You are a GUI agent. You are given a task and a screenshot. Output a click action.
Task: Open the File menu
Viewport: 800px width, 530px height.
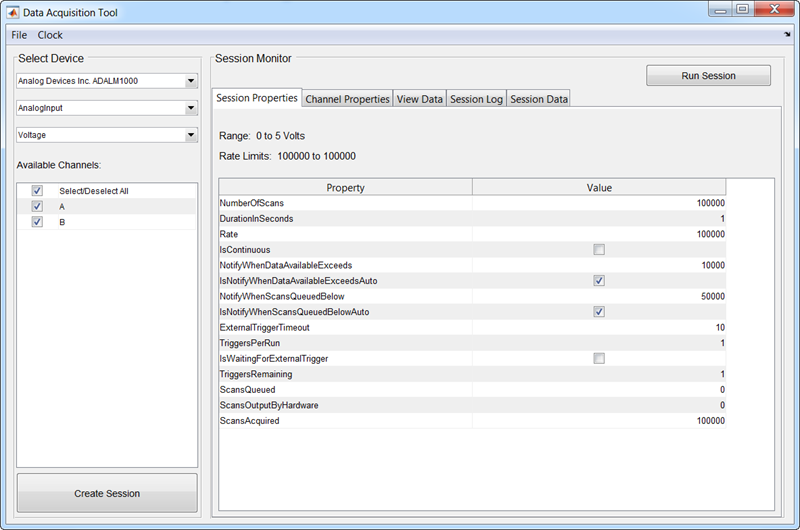[x=19, y=35]
